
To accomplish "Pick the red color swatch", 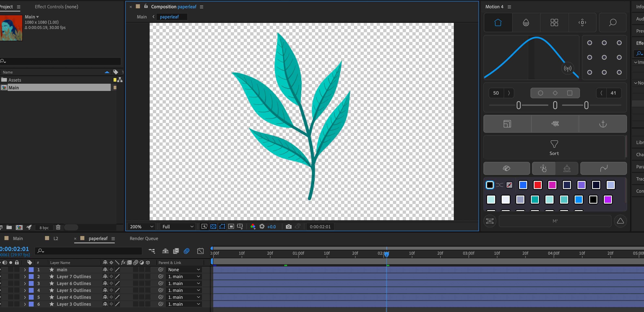I will pos(537,185).
